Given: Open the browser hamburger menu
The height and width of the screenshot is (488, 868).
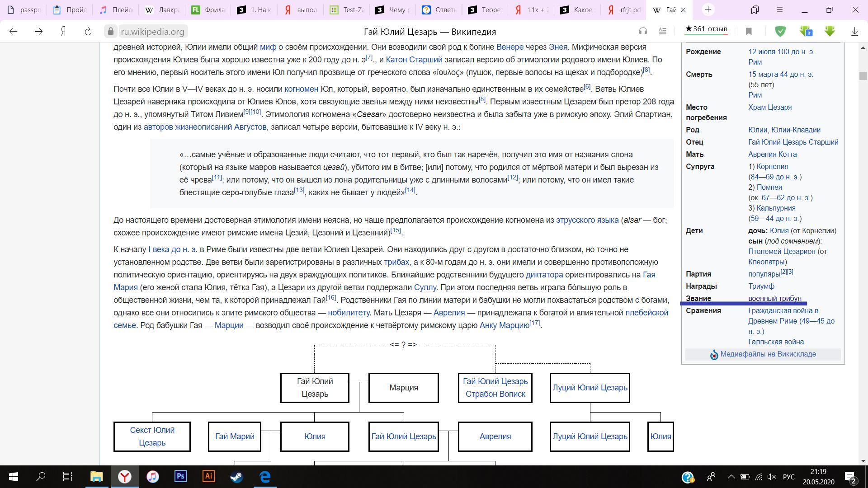Looking at the screenshot, I should [x=779, y=9].
